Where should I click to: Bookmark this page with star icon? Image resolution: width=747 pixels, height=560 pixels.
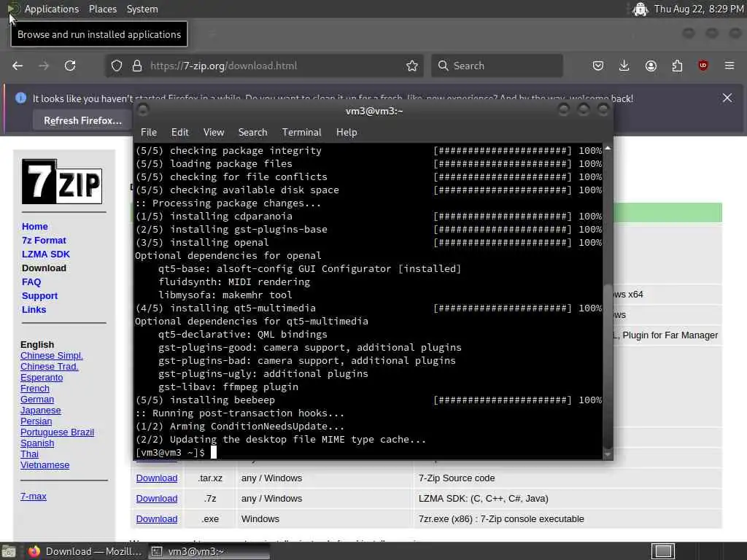[412, 66]
